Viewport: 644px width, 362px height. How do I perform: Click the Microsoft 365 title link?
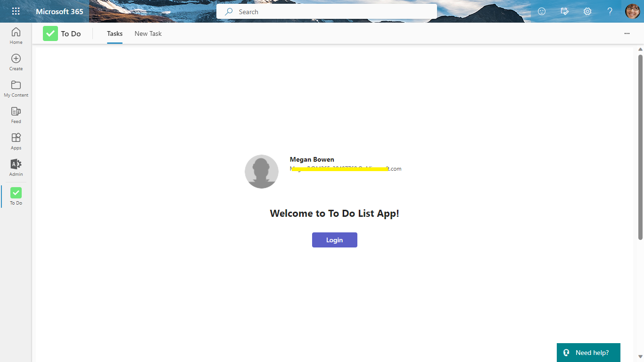click(x=59, y=11)
